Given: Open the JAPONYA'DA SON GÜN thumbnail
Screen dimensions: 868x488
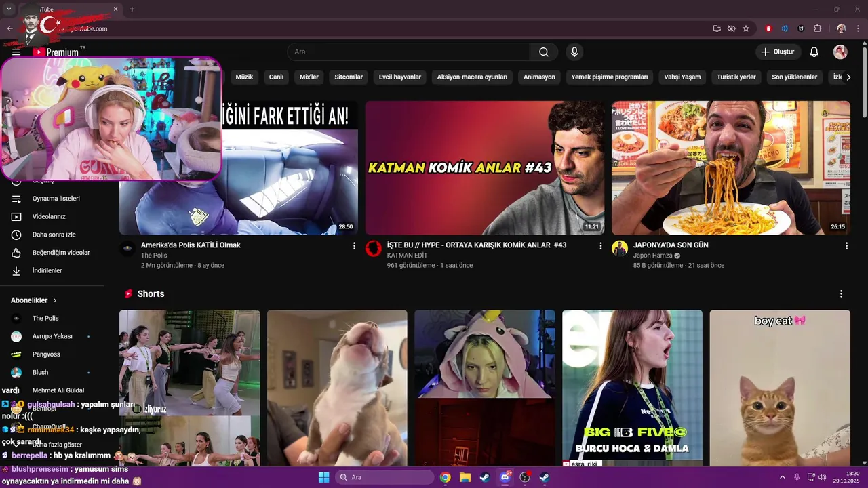Looking at the screenshot, I should pos(731,168).
